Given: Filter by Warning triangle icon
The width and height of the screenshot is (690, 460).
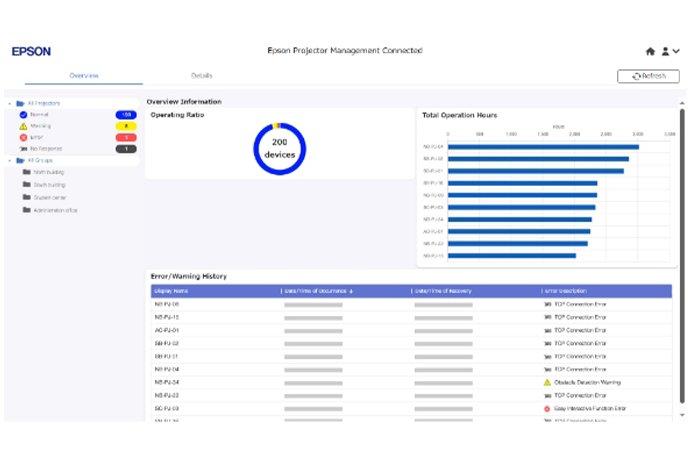Looking at the screenshot, I should [22, 126].
